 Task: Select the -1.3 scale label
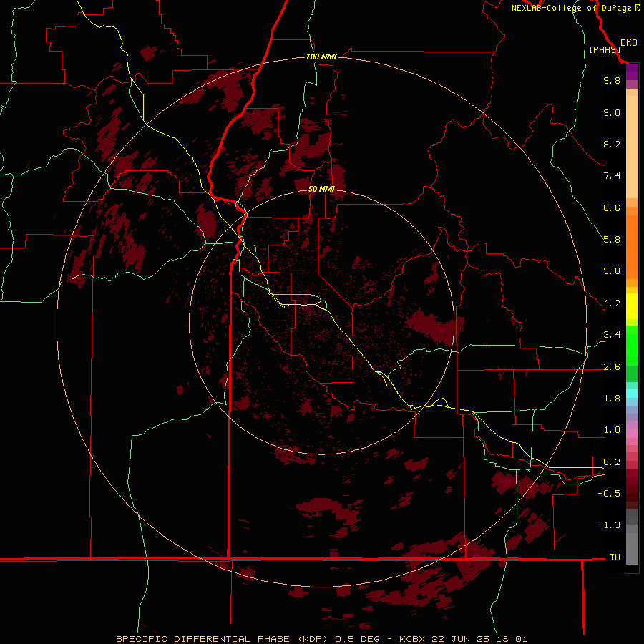609,525
